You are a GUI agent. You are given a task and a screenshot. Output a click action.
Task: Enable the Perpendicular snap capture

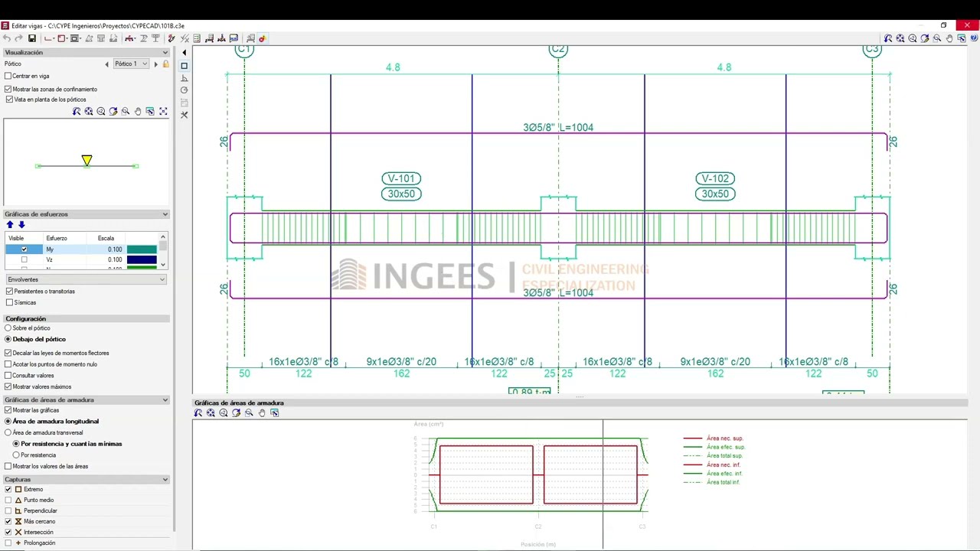(x=8, y=511)
